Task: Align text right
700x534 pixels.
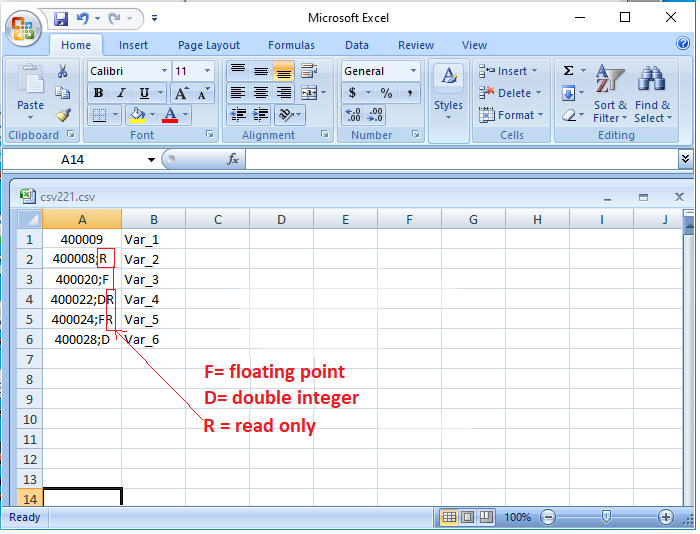Action: click(283, 93)
